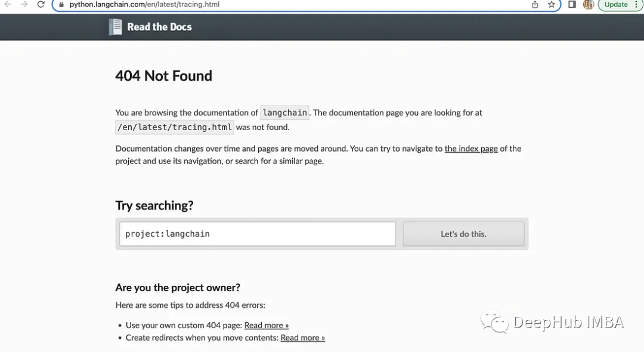Screen dimensions: 644x352
Task: Click the /en/latest/tracing.html path text
Action: point(175,127)
